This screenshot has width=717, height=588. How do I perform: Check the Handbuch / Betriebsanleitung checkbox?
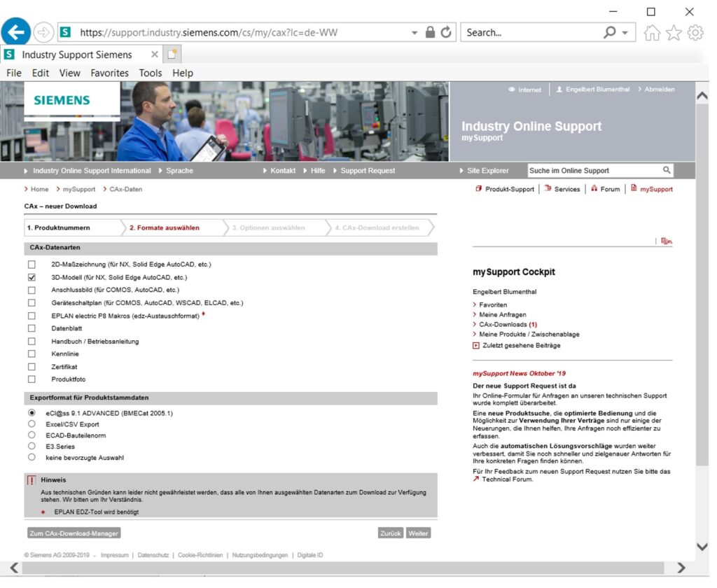tap(32, 342)
